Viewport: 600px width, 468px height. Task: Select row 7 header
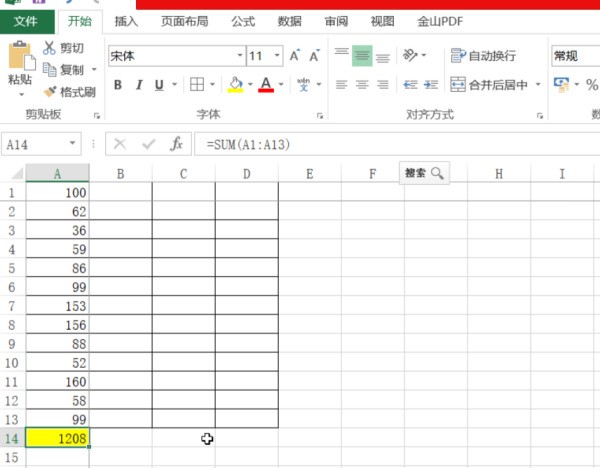(12, 306)
